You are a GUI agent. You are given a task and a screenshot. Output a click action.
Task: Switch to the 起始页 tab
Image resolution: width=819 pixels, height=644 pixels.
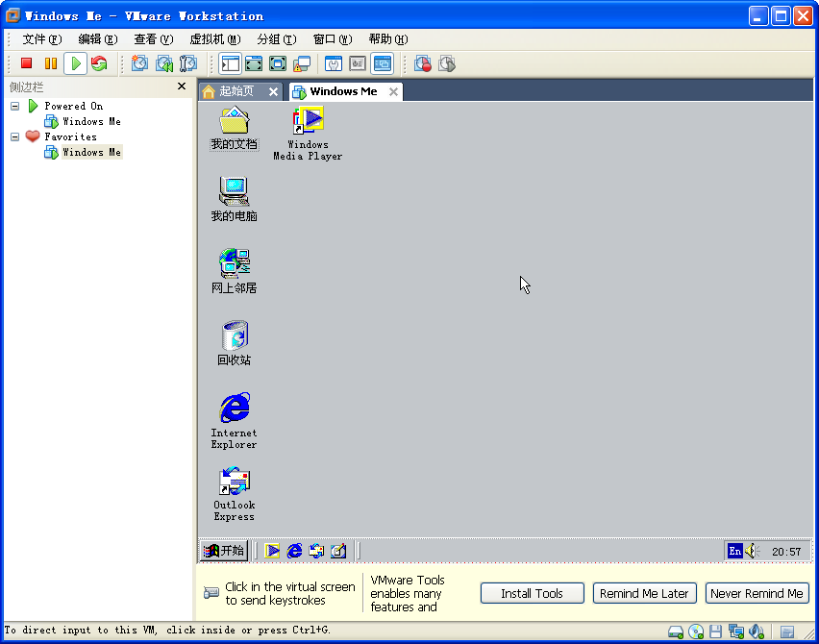point(236,91)
